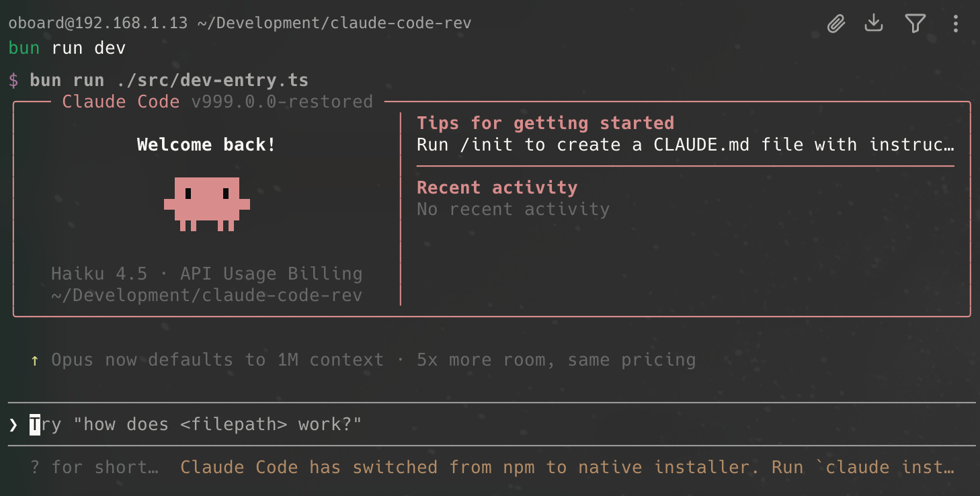Click the "Tips for getting started" heading
980x496 pixels.
[545, 123]
